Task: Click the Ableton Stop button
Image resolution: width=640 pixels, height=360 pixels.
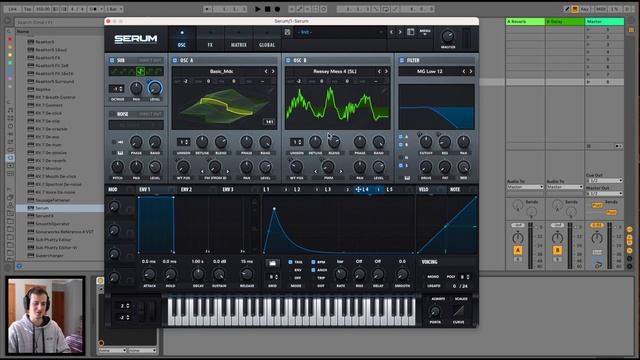Action: click(x=268, y=9)
